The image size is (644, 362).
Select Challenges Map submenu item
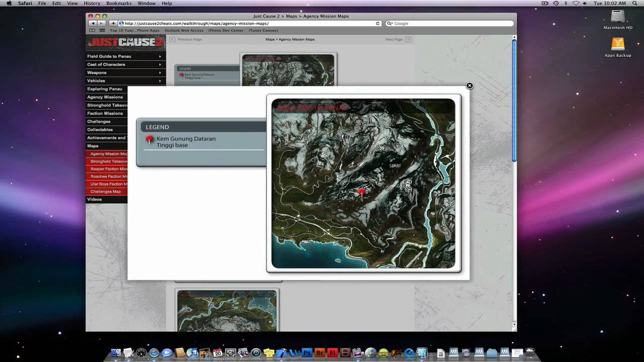[x=107, y=192]
